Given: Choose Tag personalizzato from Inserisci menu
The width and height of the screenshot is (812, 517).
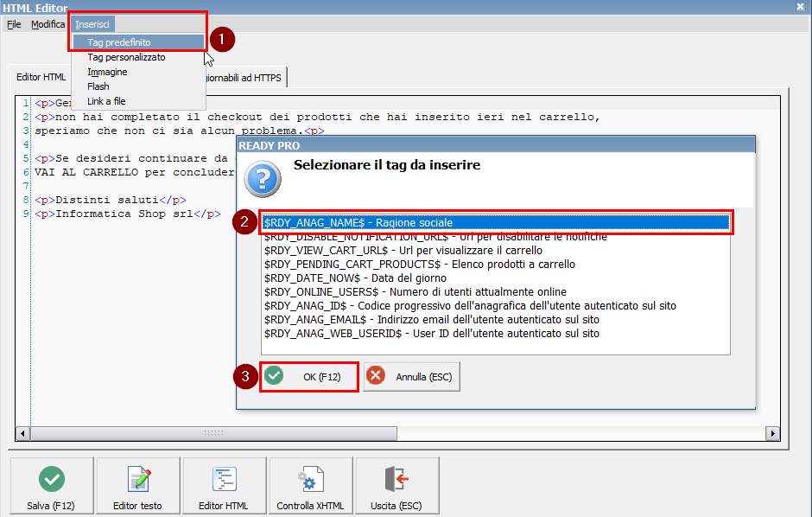Looking at the screenshot, I should (x=126, y=57).
